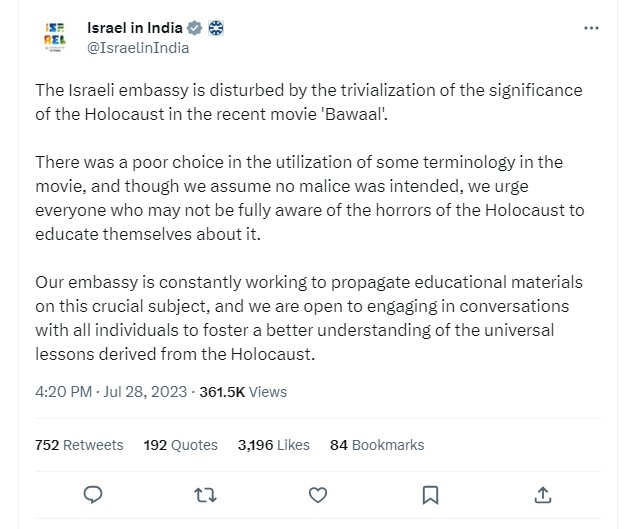
Task: Click the 84 Bookmarks count
Action: coord(377,445)
